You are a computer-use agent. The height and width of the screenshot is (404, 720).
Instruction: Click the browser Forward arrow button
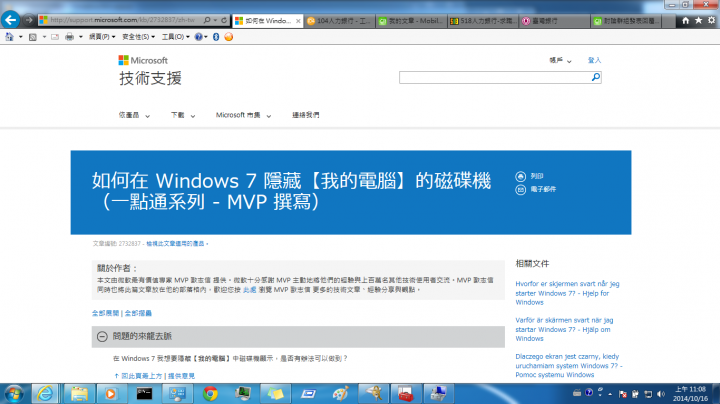[x=29, y=20]
